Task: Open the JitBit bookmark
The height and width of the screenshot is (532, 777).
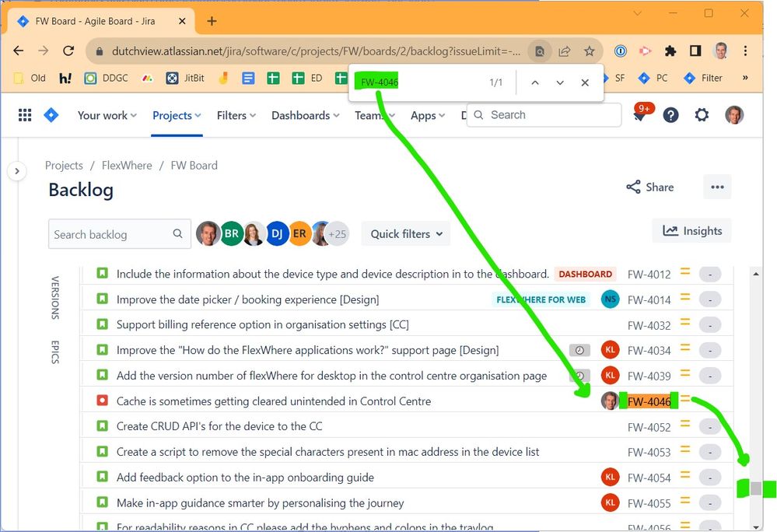Action: (185, 78)
